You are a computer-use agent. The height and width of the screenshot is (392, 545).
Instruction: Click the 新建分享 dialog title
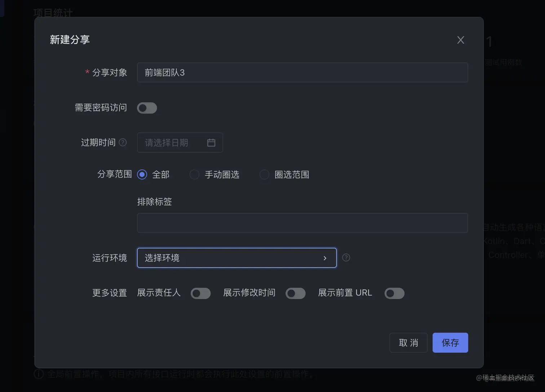coord(70,40)
